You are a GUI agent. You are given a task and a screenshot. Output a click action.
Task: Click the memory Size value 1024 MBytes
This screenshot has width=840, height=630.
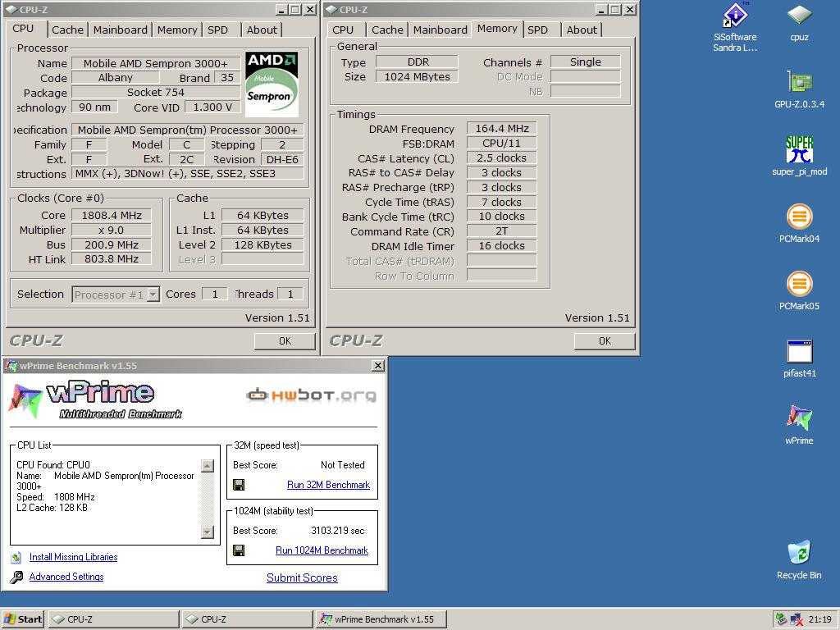click(417, 76)
